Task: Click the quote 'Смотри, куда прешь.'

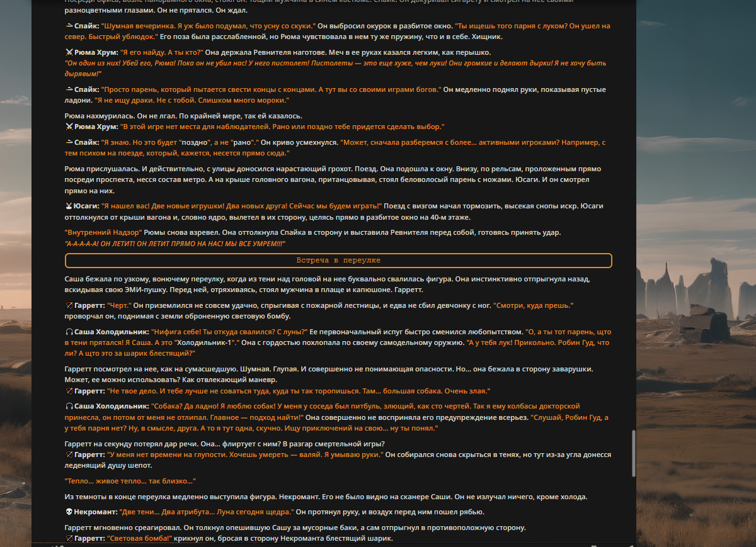Action: tap(533, 305)
